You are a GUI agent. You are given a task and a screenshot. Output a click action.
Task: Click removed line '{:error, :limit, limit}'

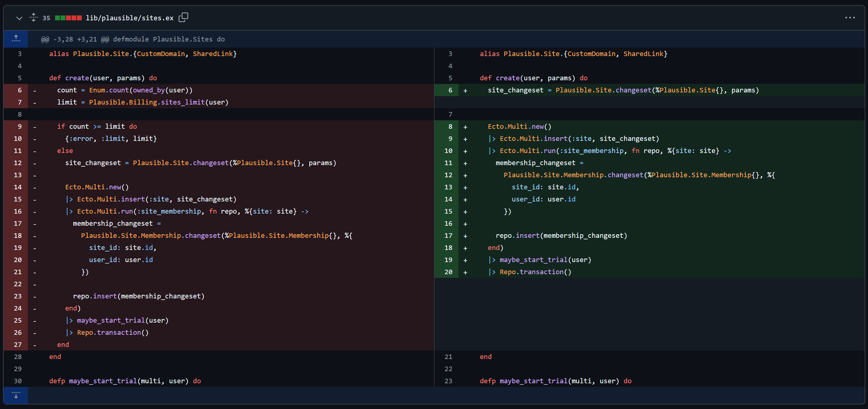pyautogui.click(x=111, y=138)
